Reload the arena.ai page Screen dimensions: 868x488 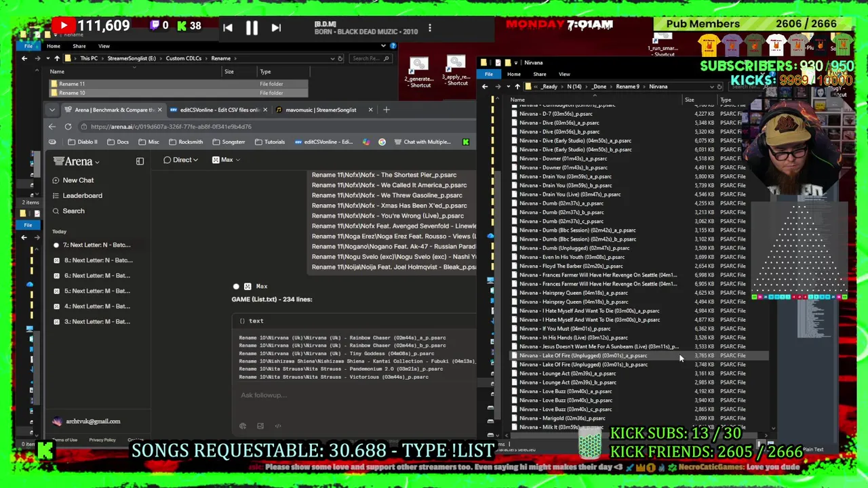coord(68,127)
